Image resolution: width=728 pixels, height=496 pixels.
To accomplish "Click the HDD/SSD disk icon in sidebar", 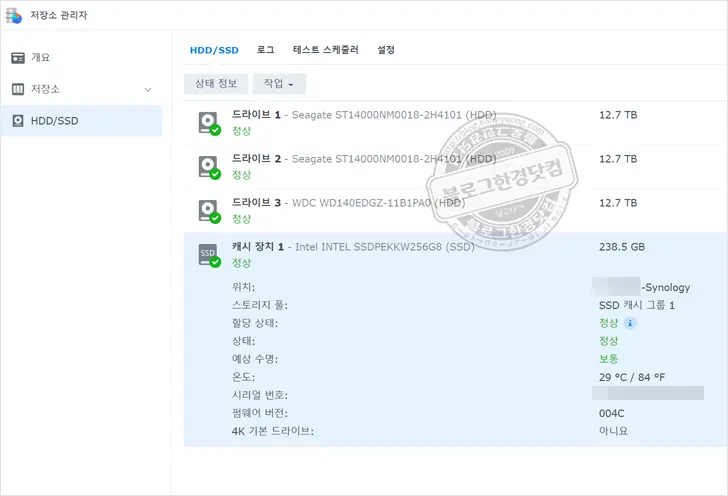I will coord(18,121).
